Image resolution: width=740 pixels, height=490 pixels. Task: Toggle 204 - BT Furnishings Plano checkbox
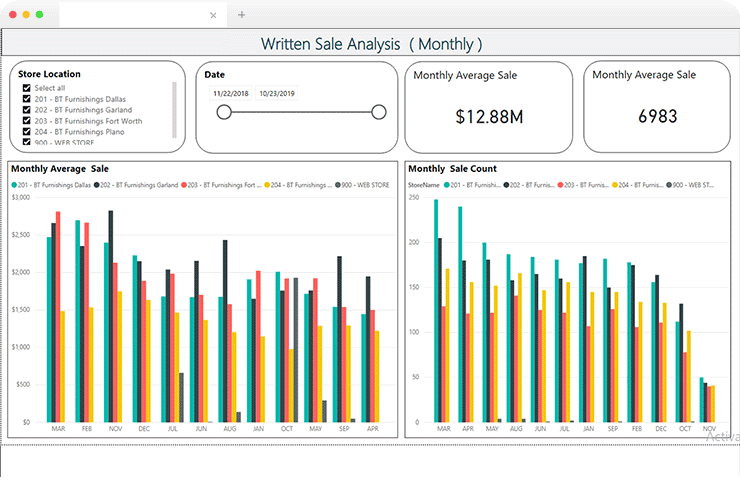pos(27,131)
